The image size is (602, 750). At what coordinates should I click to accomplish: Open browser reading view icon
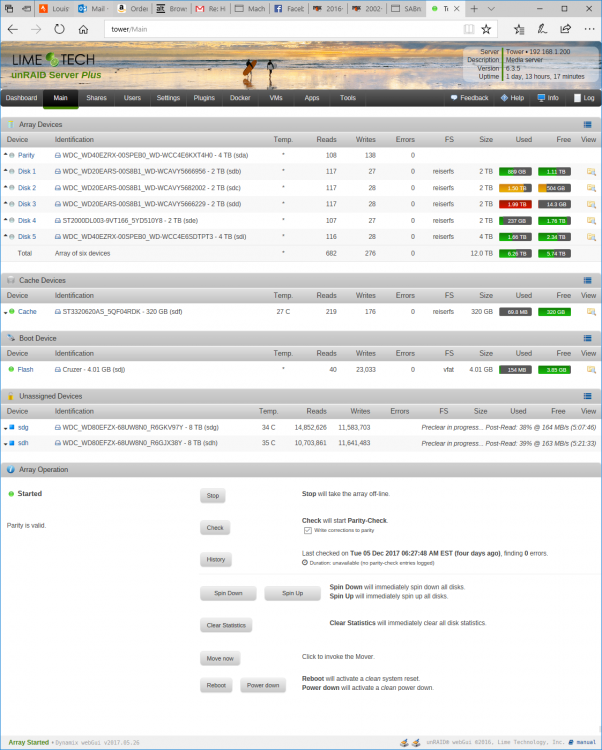pyautogui.click(x=469, y=29)
